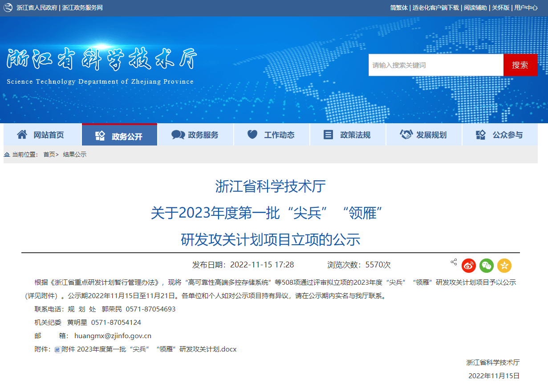Open the 用户中心 link
This screenshot has height=392, width=548.
526,8
